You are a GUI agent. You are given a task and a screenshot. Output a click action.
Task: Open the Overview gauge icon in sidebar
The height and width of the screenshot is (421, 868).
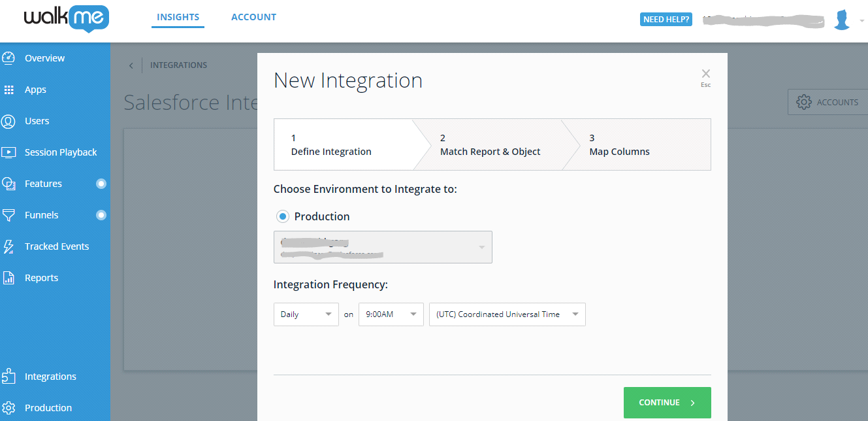[x=8, y=58]
